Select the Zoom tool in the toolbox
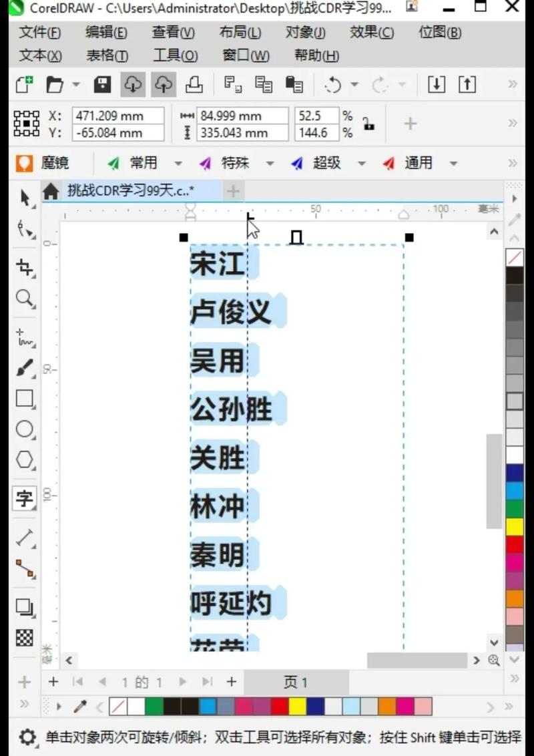The width and height of the screenshot is (534, 756). pos(24,299)
